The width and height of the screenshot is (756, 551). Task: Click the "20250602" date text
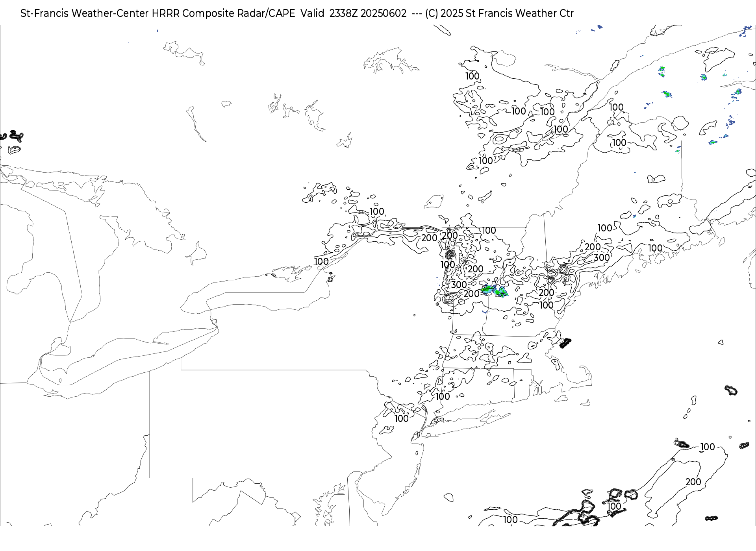coord(384,13)
